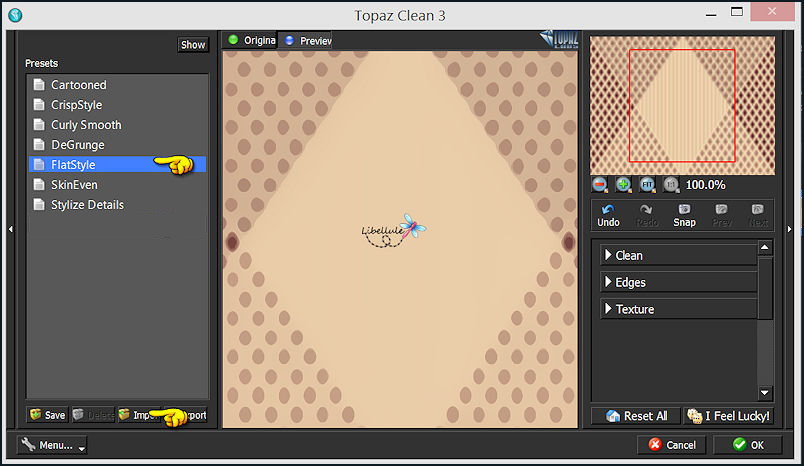Import a preset file
Screen dimensions: 804x466
click(x=139, y=415)
